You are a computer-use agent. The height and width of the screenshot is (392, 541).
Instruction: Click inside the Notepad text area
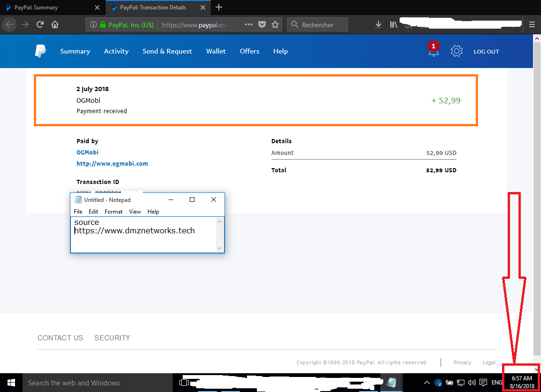[144, 235]
